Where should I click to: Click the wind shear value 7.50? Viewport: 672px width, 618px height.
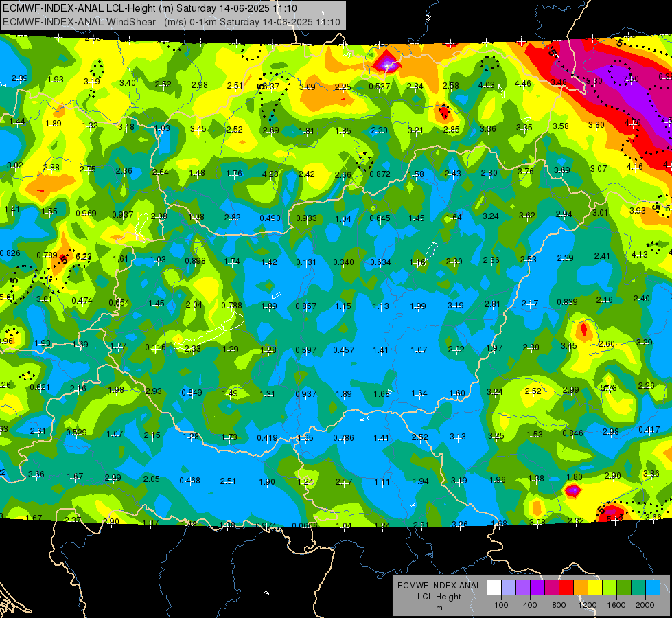tap(631, 79)
